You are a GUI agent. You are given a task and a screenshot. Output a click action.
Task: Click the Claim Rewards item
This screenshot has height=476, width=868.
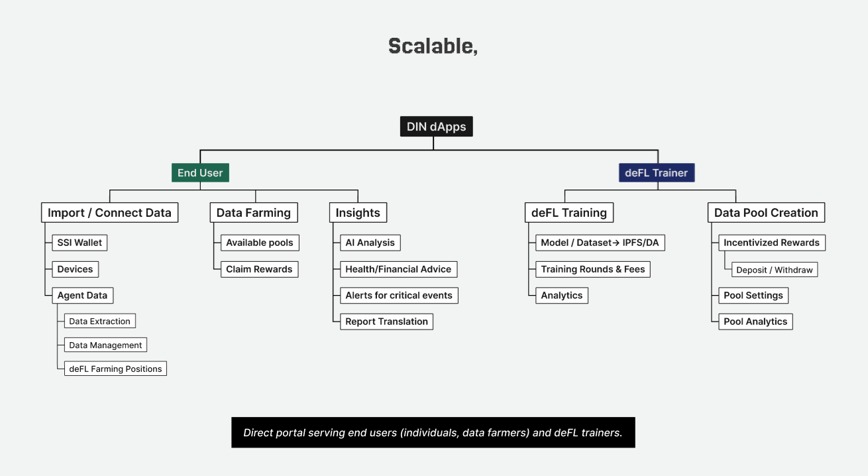pos(259,269)
